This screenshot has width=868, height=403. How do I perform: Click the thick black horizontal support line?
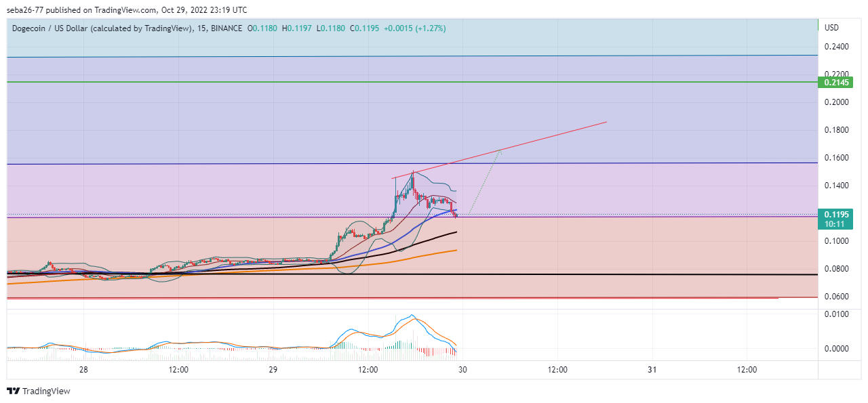click(x=412, y=274)
